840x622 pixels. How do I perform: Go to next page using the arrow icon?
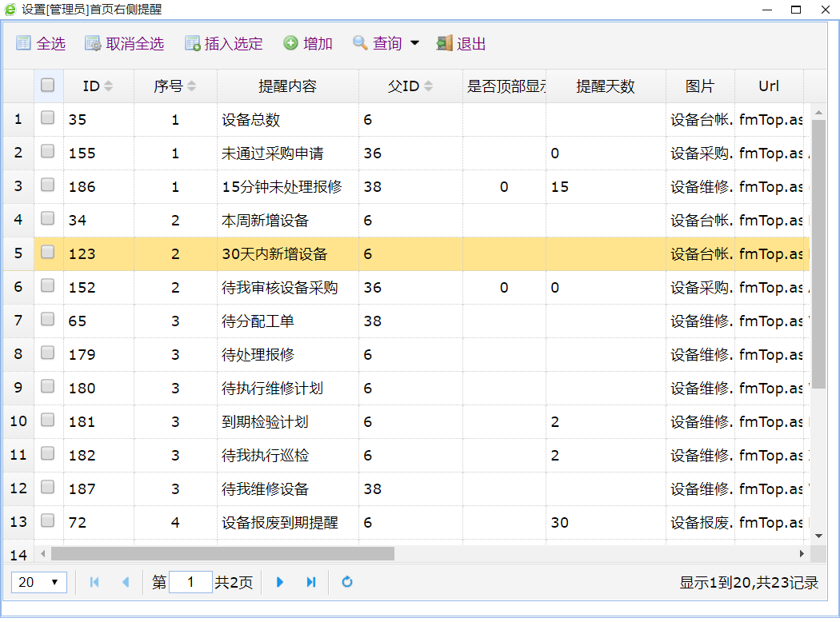coord(280,582)
